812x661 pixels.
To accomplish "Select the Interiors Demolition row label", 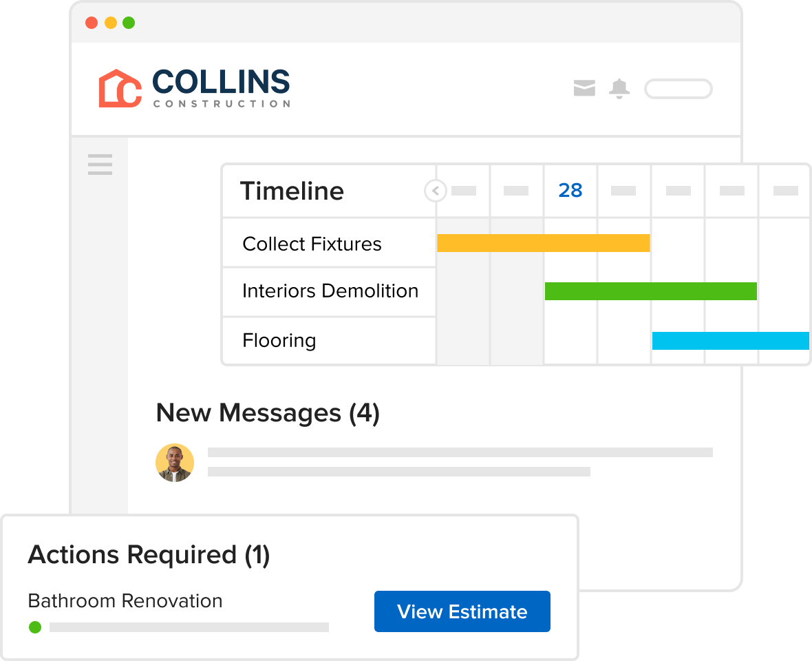I will point(330,291).
